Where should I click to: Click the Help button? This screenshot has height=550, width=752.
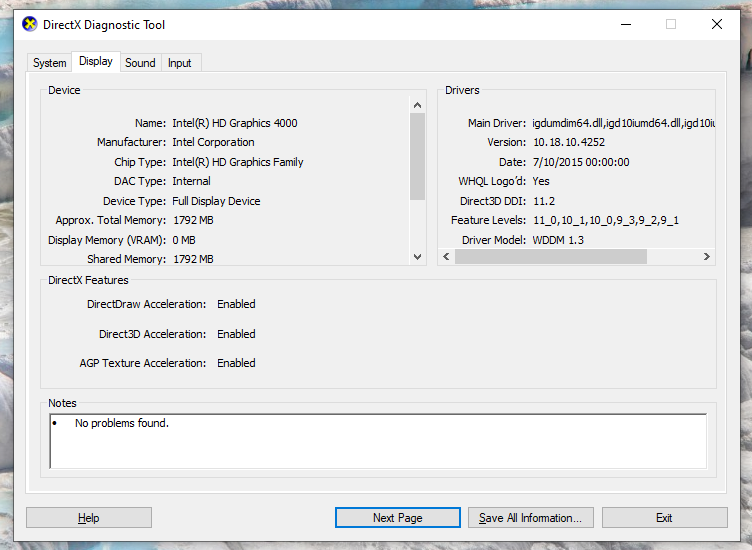click(x=89, y=518)
